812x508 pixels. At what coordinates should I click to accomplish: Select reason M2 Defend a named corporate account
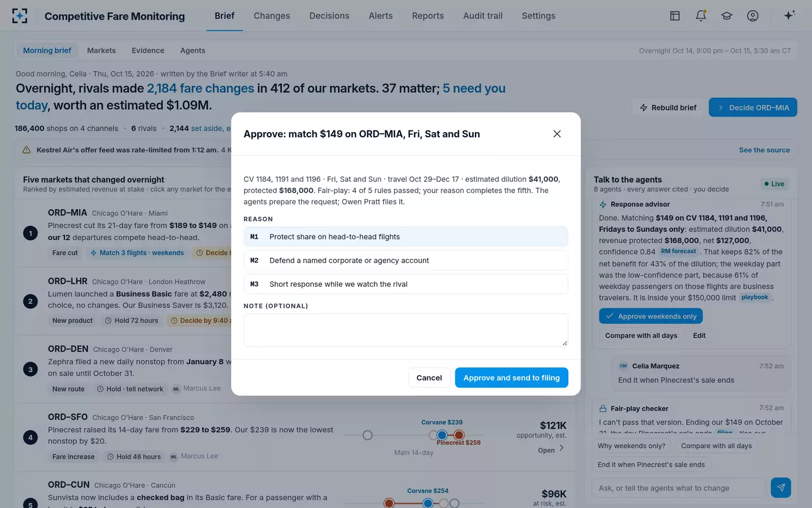click(405, 261)
